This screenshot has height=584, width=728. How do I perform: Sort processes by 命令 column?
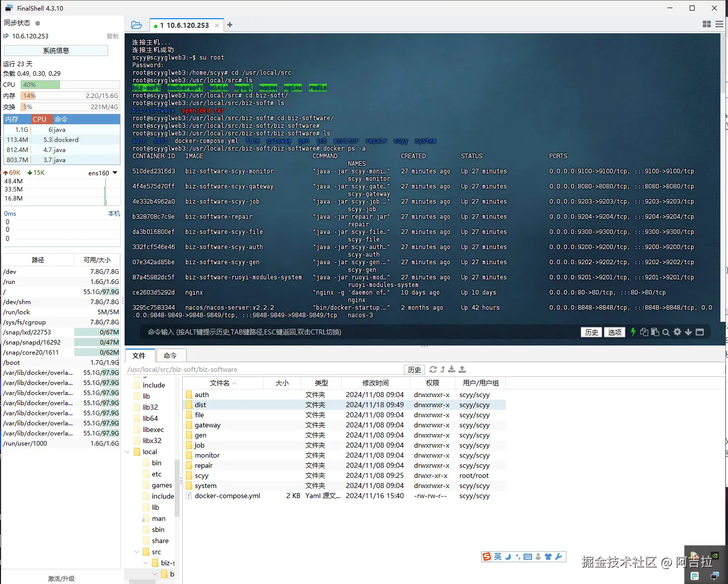(86, 119)
